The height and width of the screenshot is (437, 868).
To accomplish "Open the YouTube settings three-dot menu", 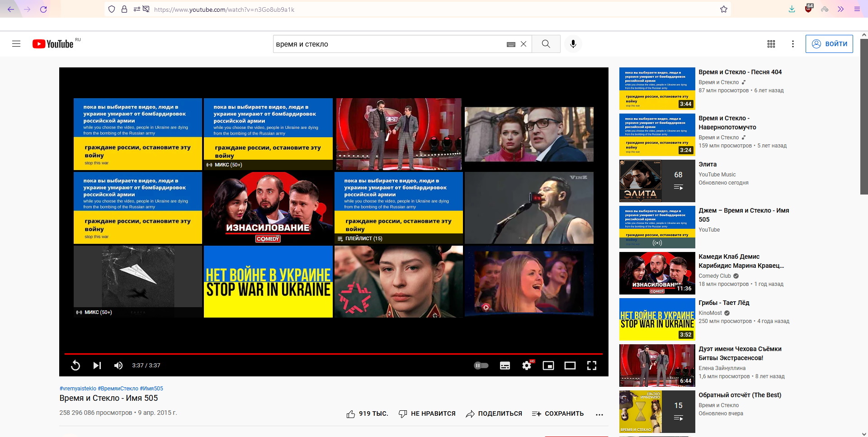I will (793, 44).
